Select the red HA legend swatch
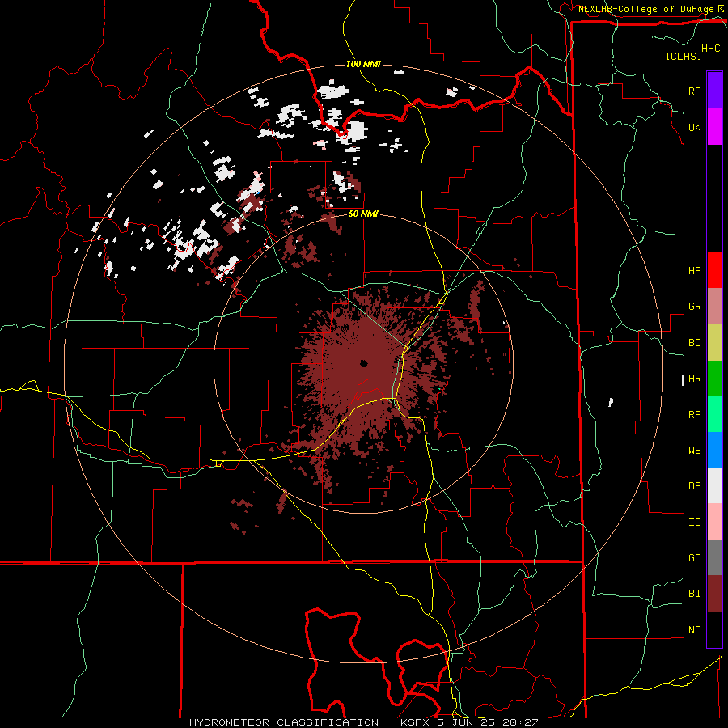Viewport: 728px width, 728px height. (714, 270)
